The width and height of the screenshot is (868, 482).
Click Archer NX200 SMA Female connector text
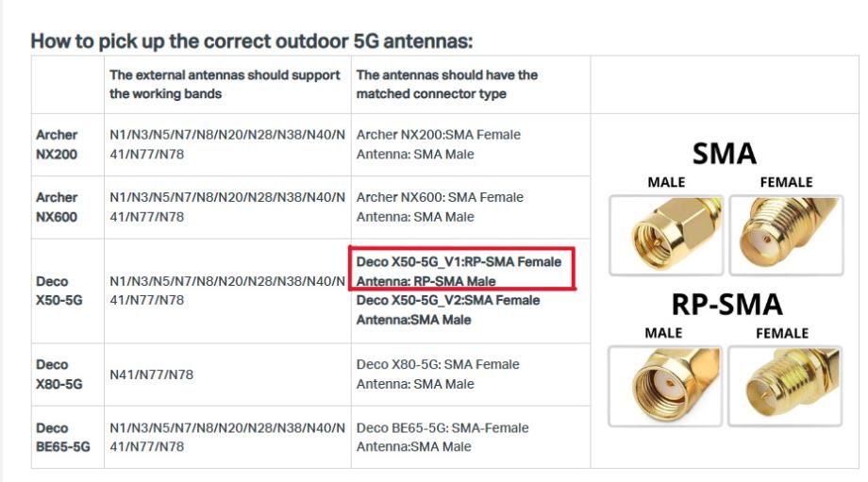(x=438, y=135)
